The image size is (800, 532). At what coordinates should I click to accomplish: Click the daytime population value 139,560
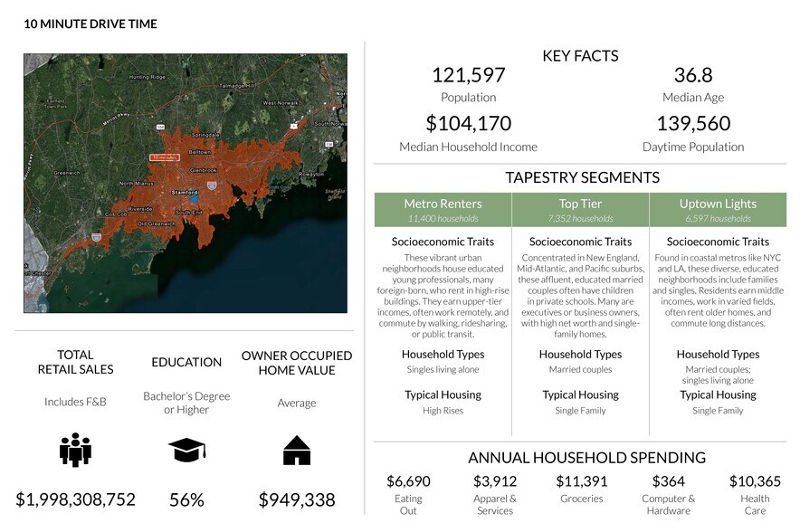pos(693,123)
